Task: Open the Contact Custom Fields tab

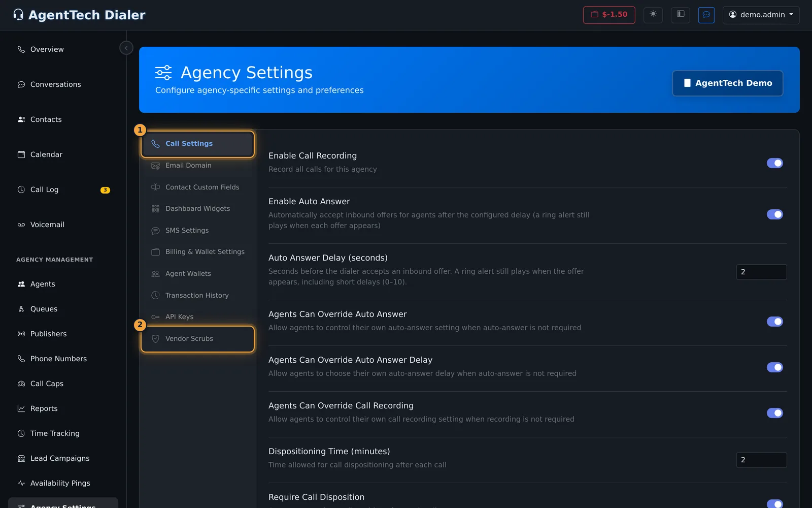Action: click(x=198, y=187)
